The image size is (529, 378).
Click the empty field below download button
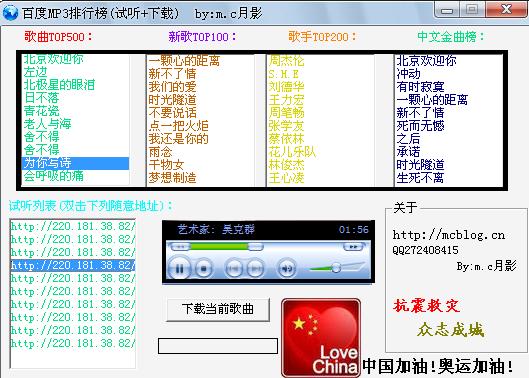click(x=218, y=346)
